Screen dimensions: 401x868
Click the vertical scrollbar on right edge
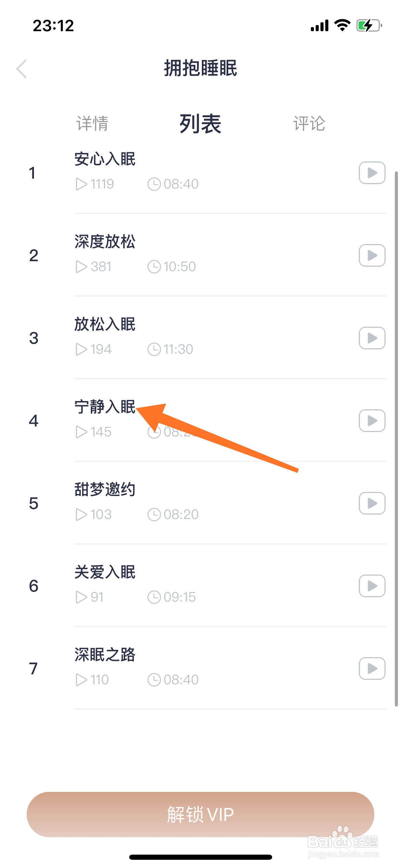(396, 439)
